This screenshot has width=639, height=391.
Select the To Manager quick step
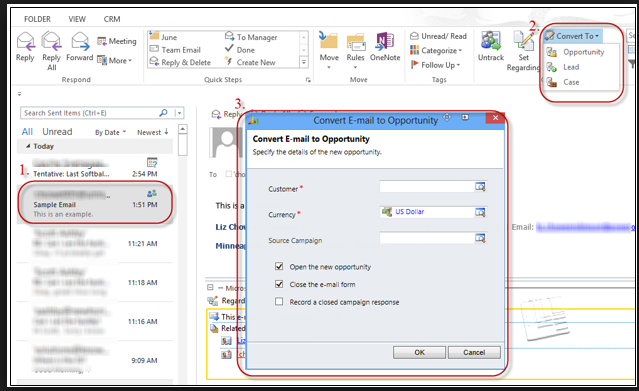pos(251,37)
